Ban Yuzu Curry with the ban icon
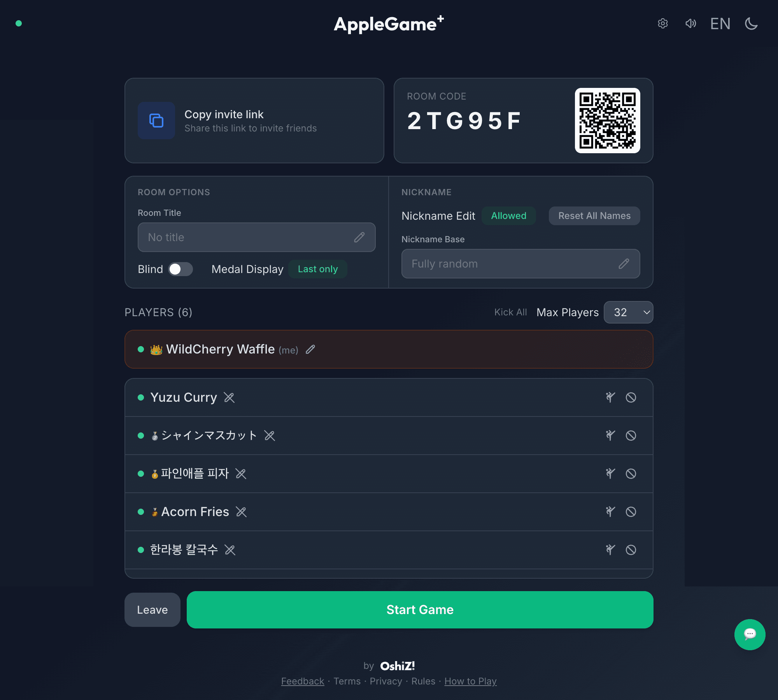Viewport: 778px width, 700px height. pyautogui.click(x=631, y=397)
